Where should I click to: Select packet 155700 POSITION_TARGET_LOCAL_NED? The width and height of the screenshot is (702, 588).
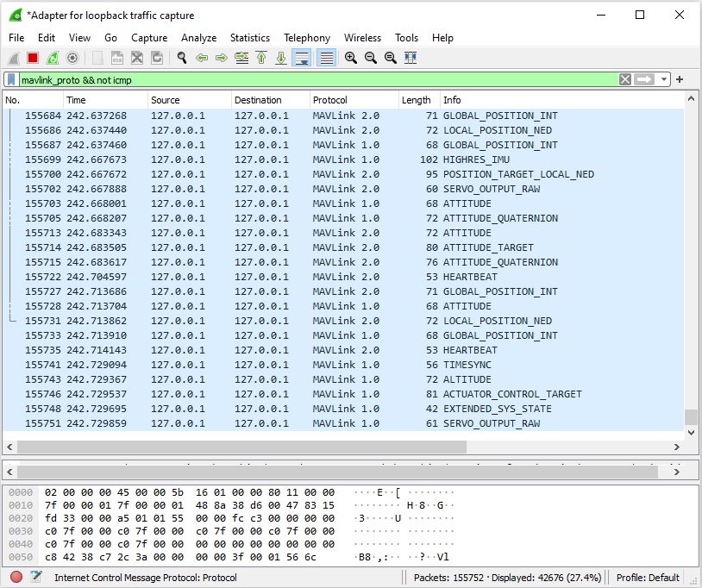tap(343, 174)
